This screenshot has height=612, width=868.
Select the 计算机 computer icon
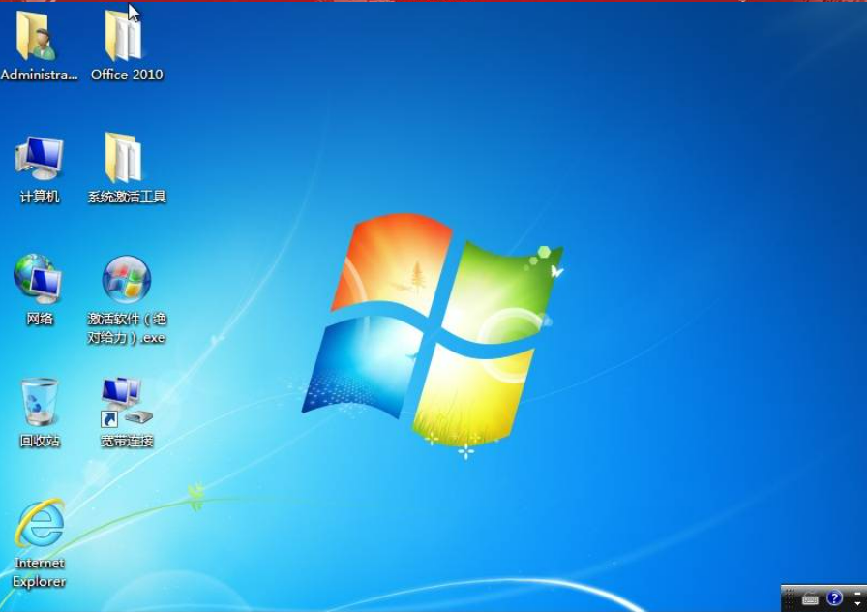click(x=39, y=159)
